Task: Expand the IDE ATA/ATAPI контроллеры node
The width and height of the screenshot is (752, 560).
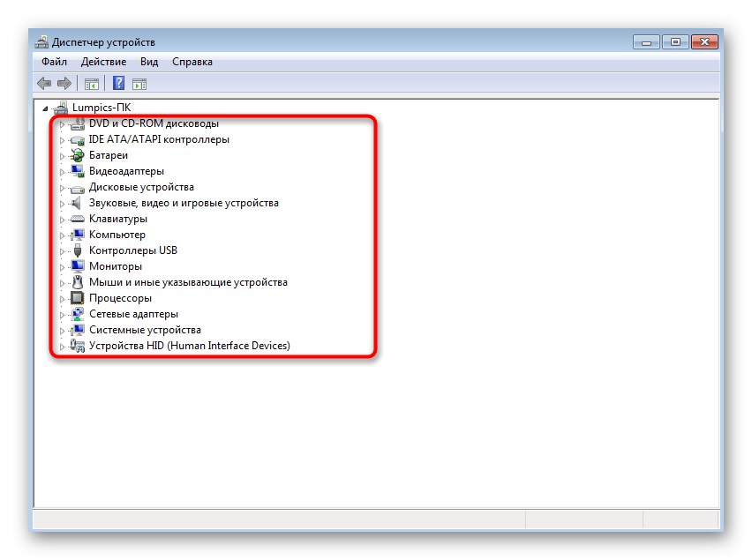Action: (x=62, y=140)
